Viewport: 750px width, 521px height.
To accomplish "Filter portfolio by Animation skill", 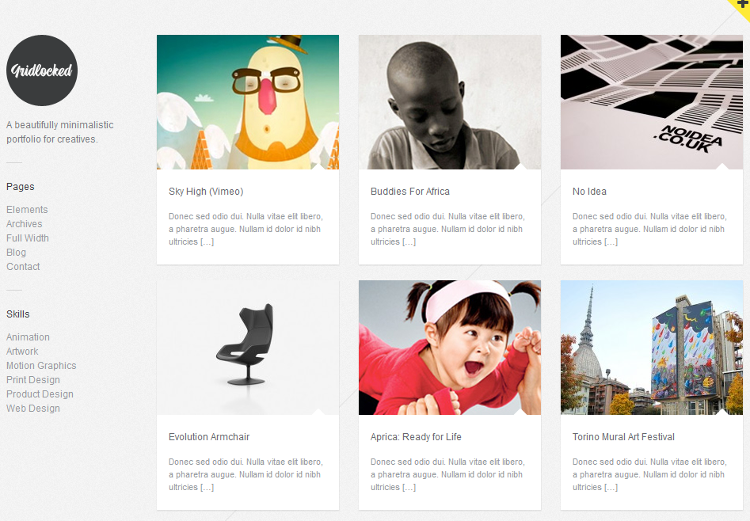I will (x=28, y=337).
